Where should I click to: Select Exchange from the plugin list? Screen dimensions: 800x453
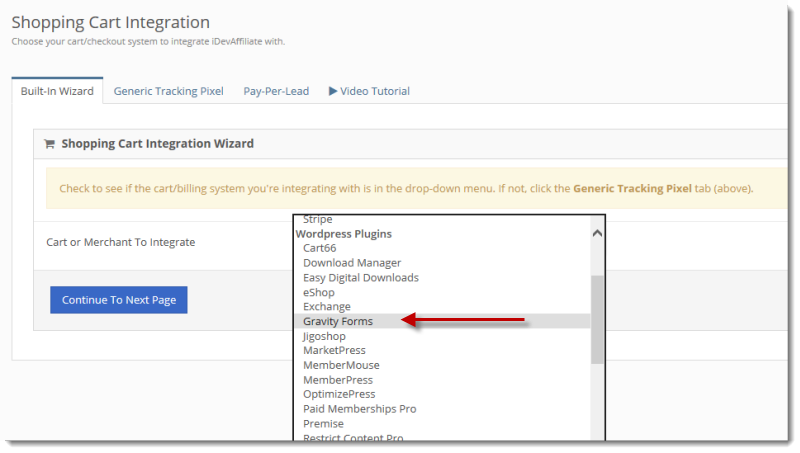[x=327, y=307]
